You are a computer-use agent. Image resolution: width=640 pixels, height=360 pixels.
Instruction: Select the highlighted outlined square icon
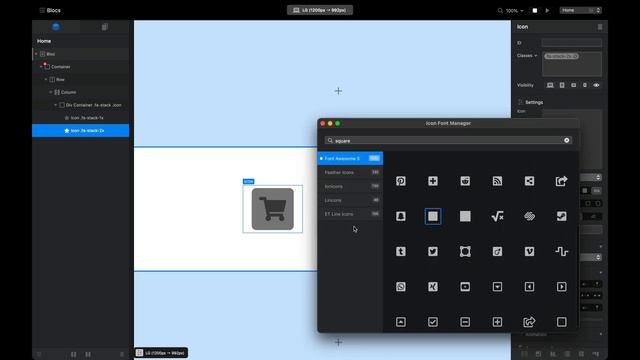click(x=433, y=216)
